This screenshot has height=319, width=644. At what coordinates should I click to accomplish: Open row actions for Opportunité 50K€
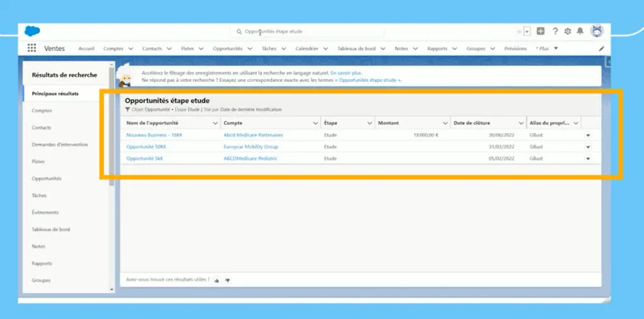click(588, 147)
